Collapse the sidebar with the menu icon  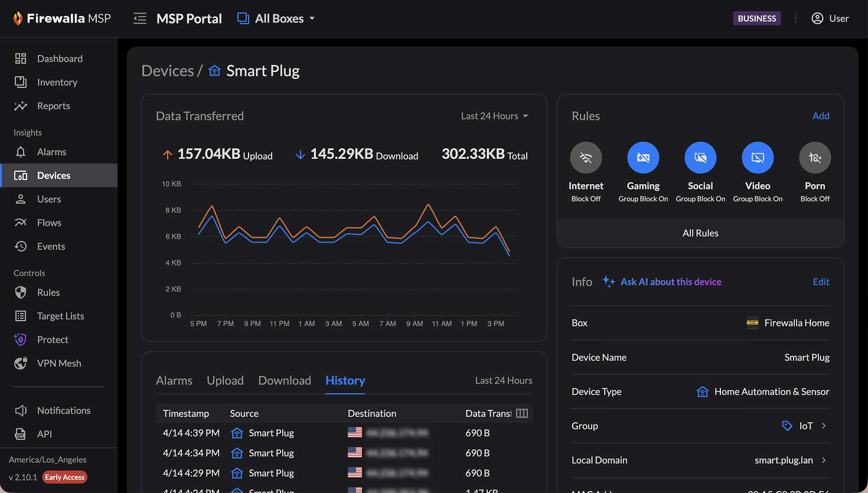pyautogui.click(x=140, y=19)
